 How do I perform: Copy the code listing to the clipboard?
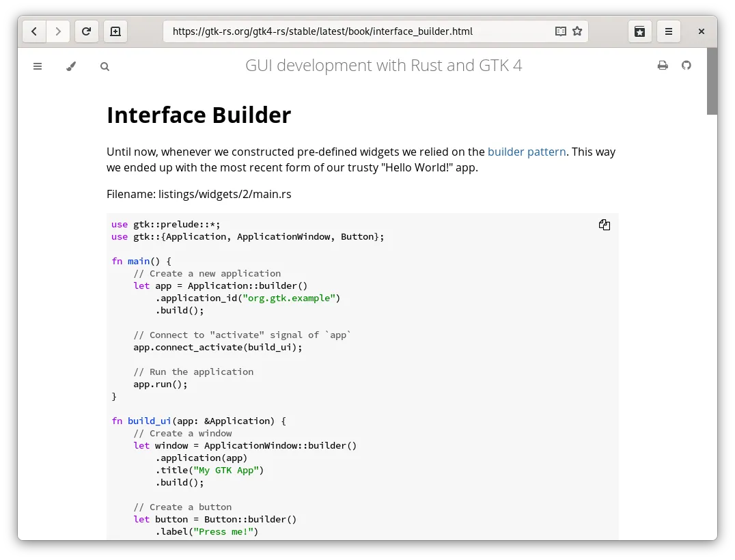pyautogui.click(x=605, y=225)
